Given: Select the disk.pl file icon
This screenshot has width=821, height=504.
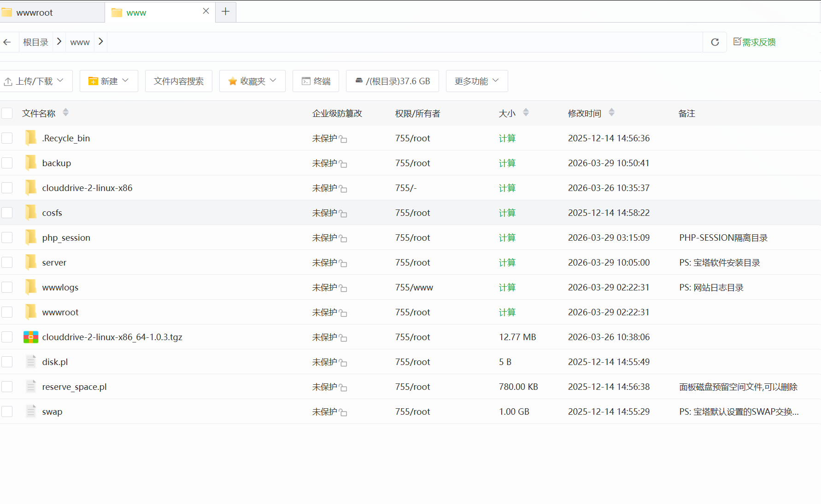Looking at the screenshot, I should (x=30, y=362).
